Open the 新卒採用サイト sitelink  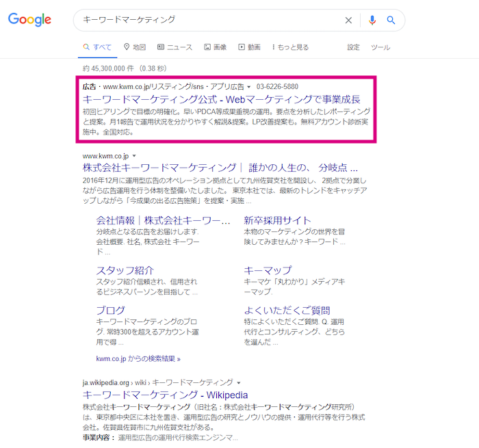[277, 220]
